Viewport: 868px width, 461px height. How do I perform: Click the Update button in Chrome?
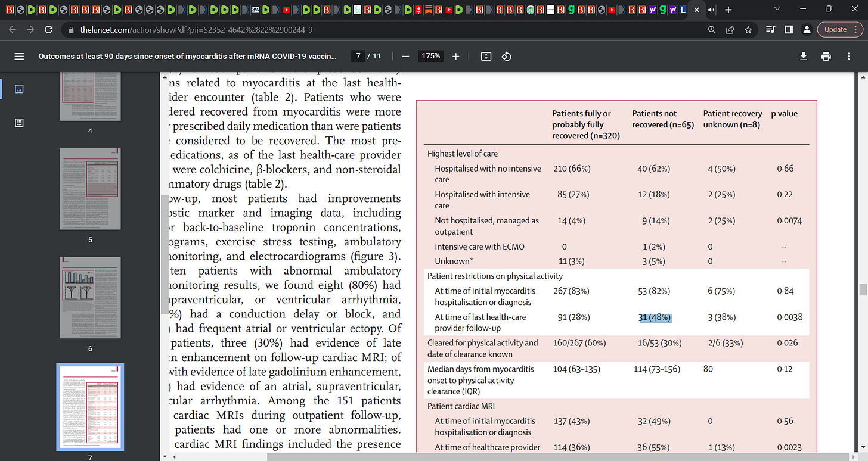coord(835,29)
